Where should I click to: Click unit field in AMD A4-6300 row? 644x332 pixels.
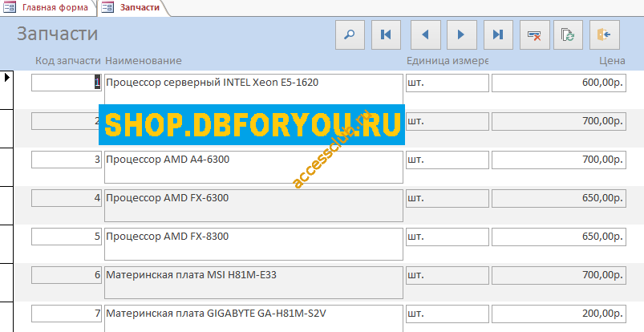point(448,160)
